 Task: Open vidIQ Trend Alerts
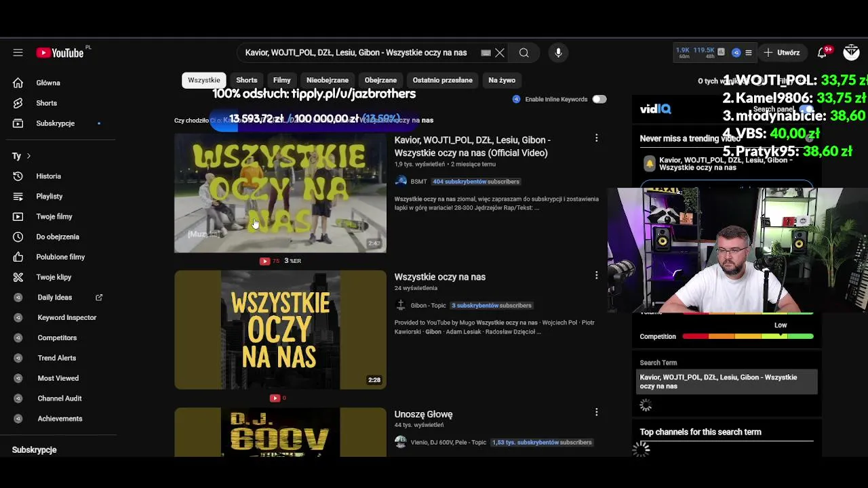pos(58,358)
